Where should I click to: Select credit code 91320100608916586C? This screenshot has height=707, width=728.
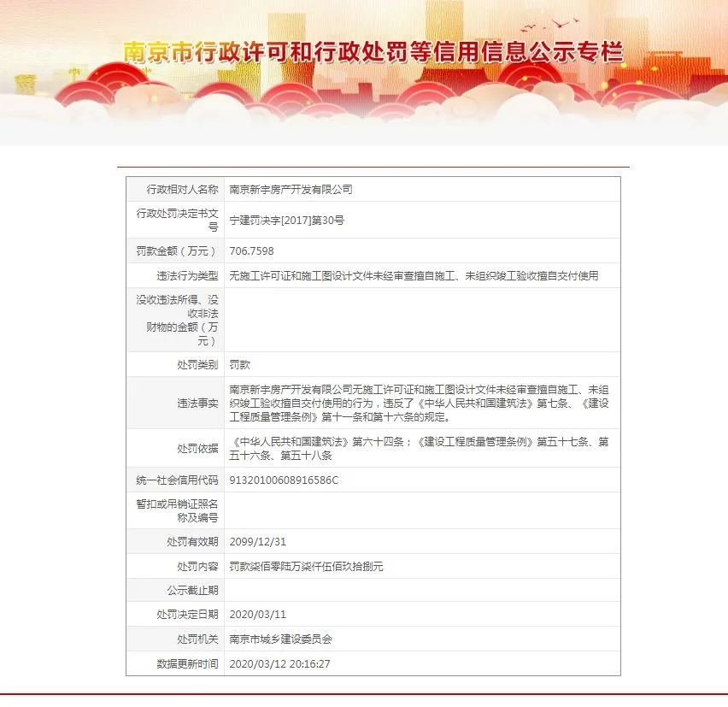click(284, 480)
